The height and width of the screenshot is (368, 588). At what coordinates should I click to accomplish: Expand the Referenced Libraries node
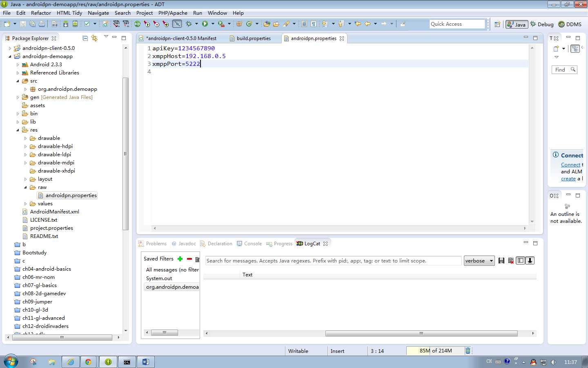click(x=18, y=73)
